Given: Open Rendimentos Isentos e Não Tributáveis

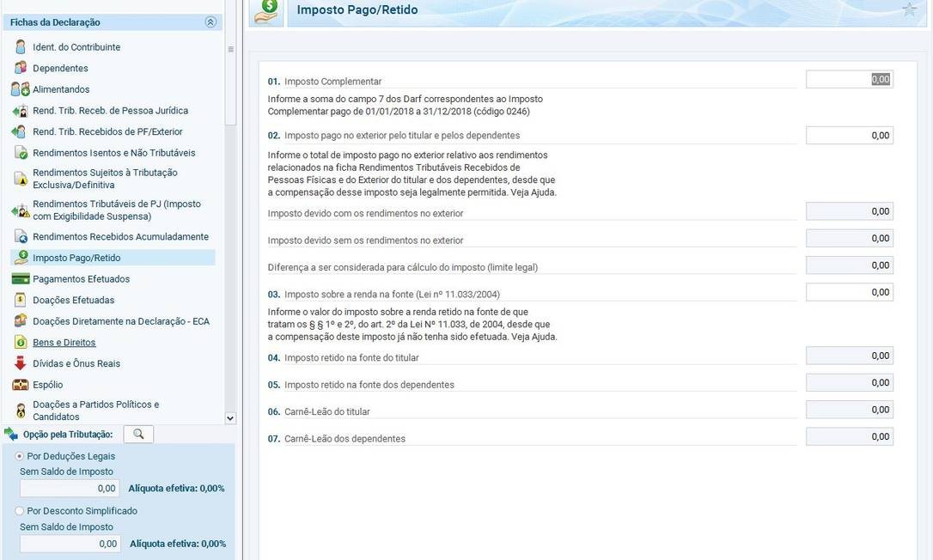Looking at the screenshot, I should pyautogui.click(x=113, y=153).
